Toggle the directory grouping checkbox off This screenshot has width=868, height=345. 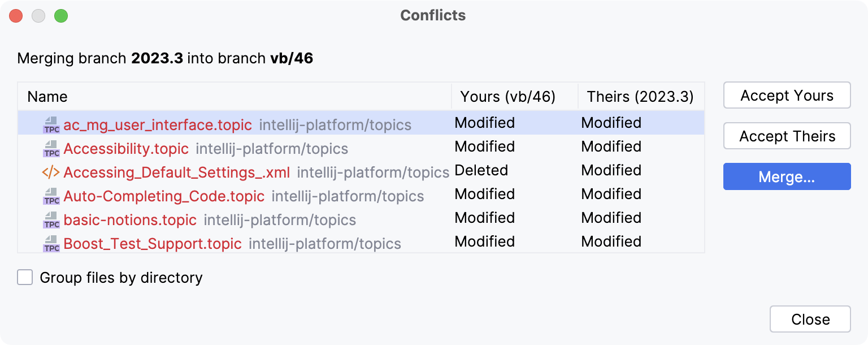25,277
